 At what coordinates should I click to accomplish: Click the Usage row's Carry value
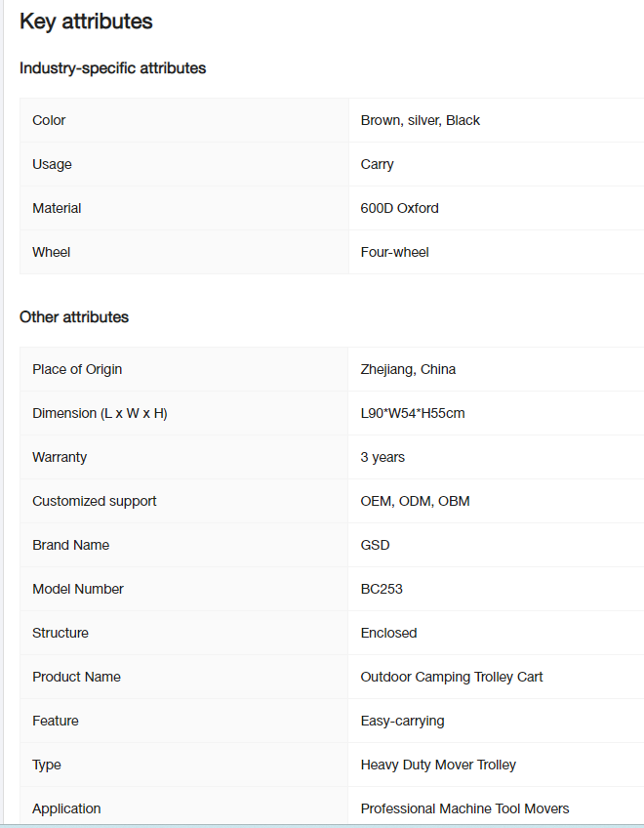click(x=377, y=164)
